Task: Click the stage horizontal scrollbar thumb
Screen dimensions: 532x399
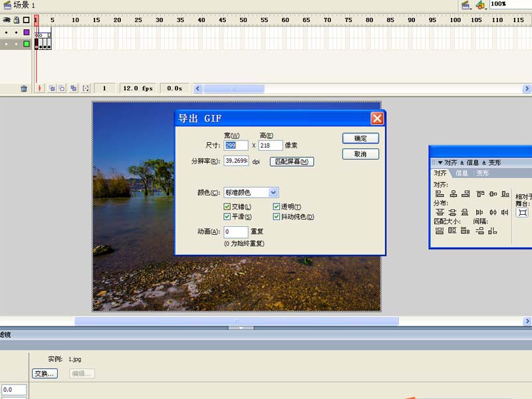Action: tap(237, 321)
